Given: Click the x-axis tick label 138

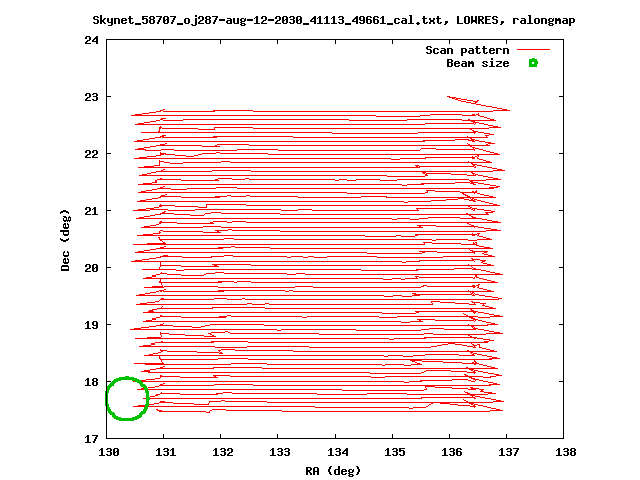Looking at the screenshot, I should 566,452.
